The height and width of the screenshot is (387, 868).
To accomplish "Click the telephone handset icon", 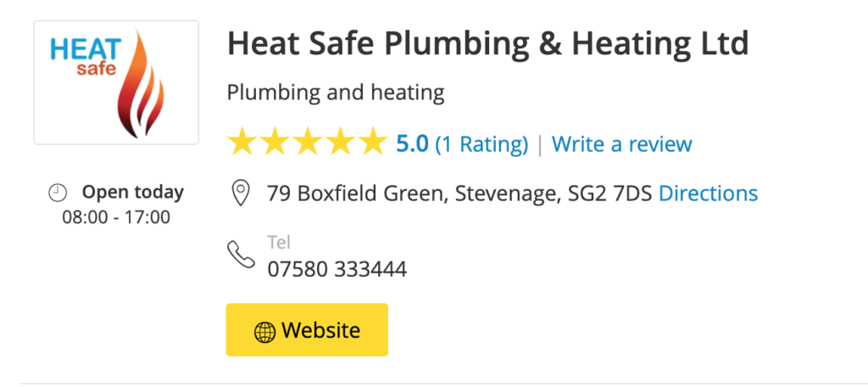I will click(241, 255).
